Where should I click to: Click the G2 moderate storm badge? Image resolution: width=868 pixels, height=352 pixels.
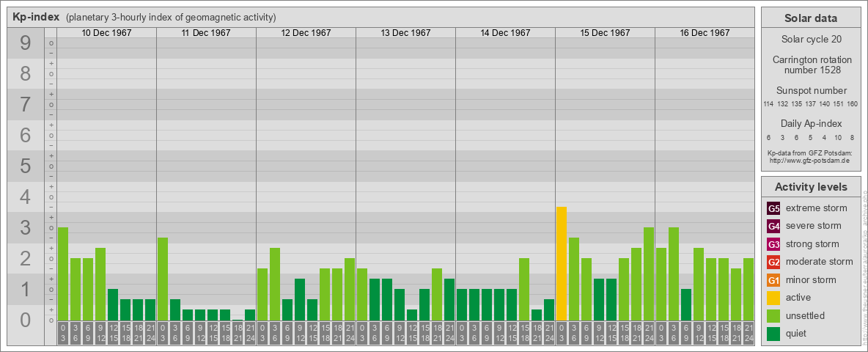(x=773, y=263)
